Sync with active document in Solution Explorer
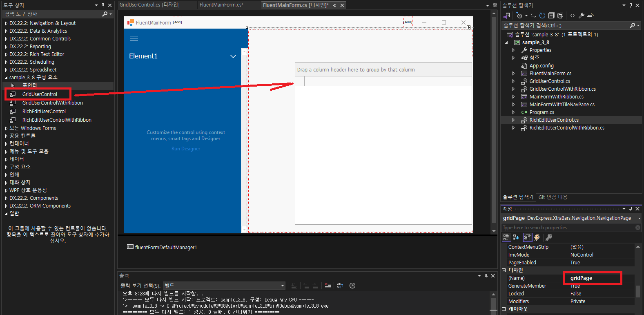644x315 pixels. (533, 16)
